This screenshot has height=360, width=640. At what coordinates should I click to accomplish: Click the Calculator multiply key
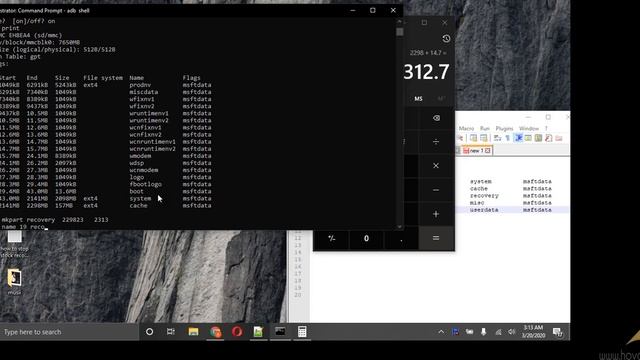click(x=436, y=166)
